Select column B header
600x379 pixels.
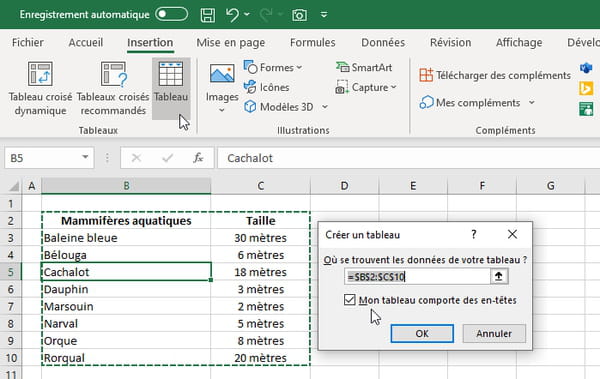coord(126,186)
